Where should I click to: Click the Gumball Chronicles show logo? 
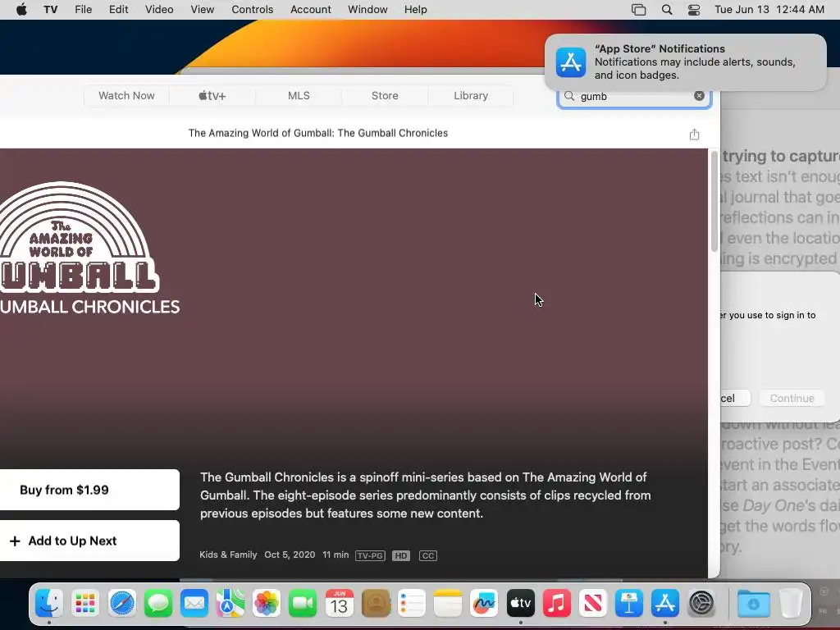tap(89, 248)
